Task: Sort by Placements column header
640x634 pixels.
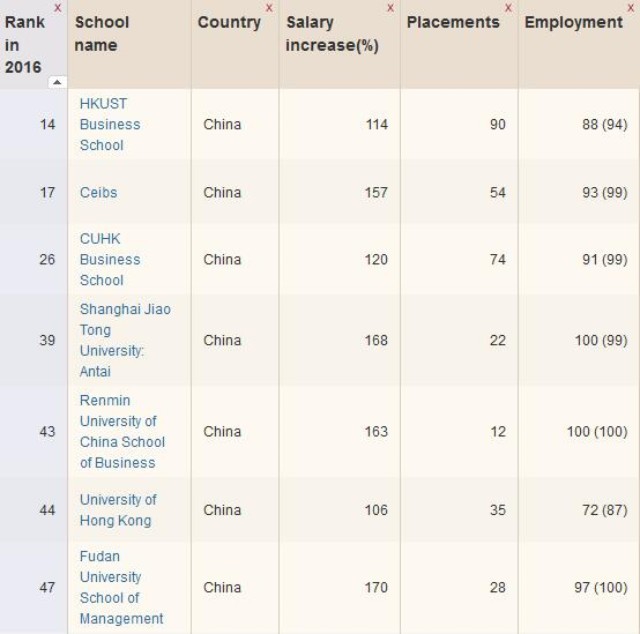Action: 453,22
